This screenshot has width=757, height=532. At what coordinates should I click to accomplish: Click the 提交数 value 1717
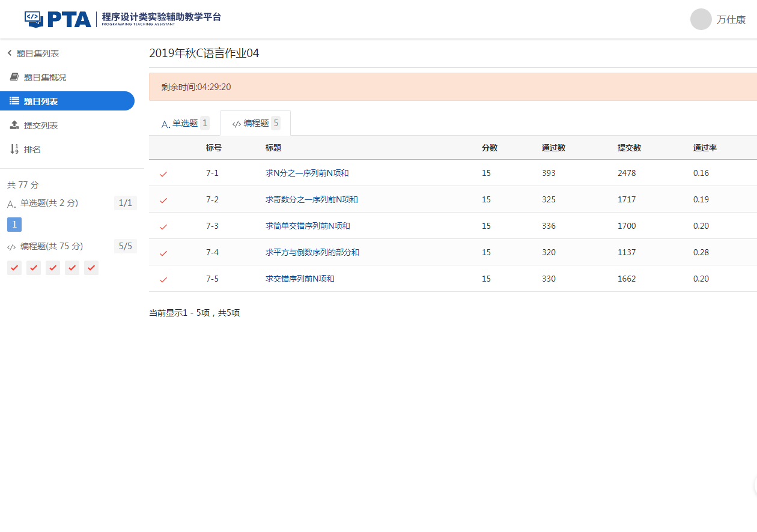627,199
